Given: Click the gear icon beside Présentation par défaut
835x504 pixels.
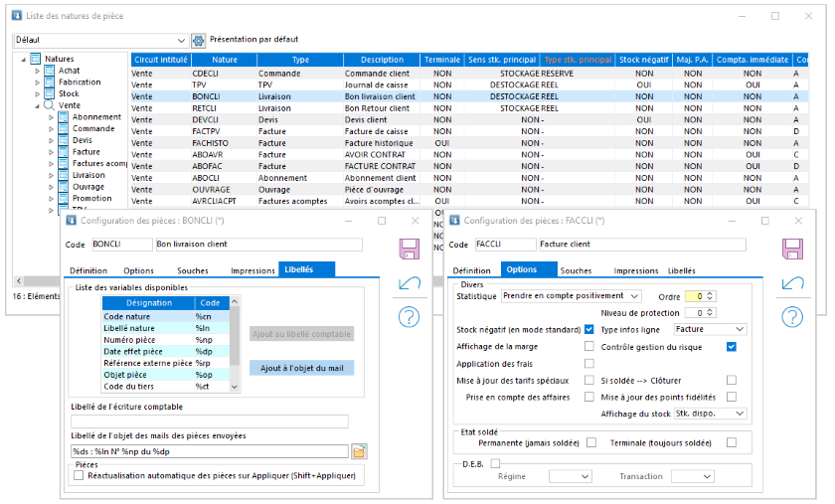Looking at the screenshot, I should [198, 40].
